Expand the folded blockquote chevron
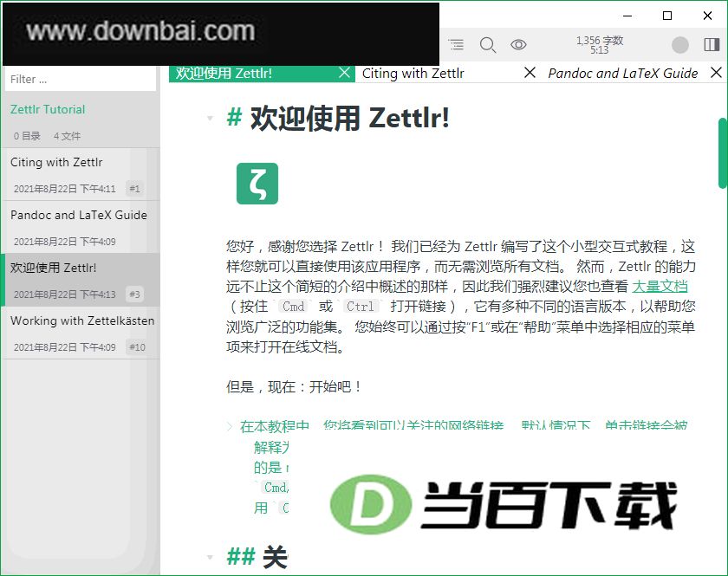Screen dimensions: 728x576 pos(230,426)
